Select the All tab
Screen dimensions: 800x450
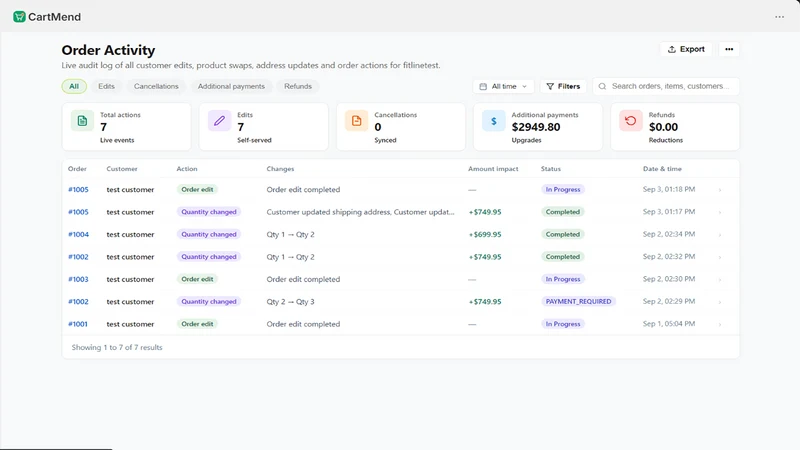pyautogui.click(x=74, y=86)
